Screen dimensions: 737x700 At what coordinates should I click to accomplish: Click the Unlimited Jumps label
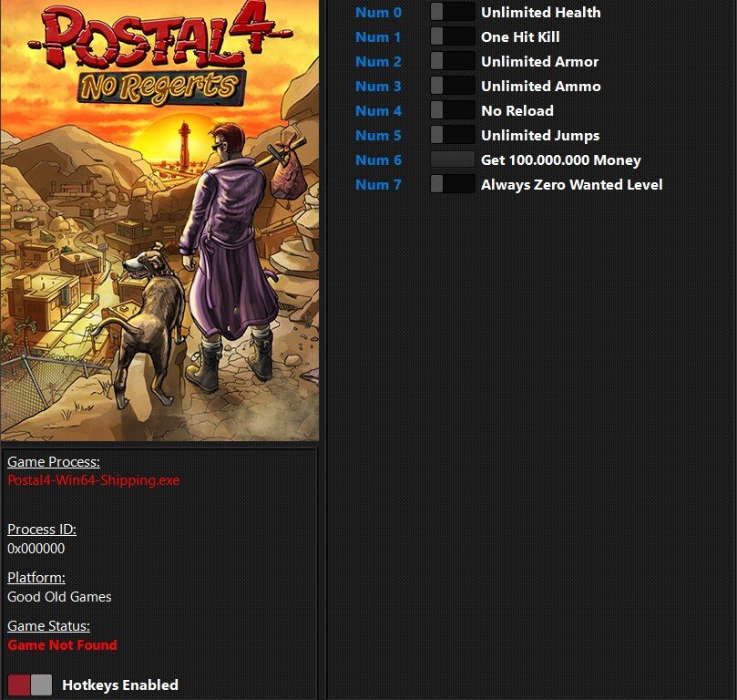click(540, 136)
